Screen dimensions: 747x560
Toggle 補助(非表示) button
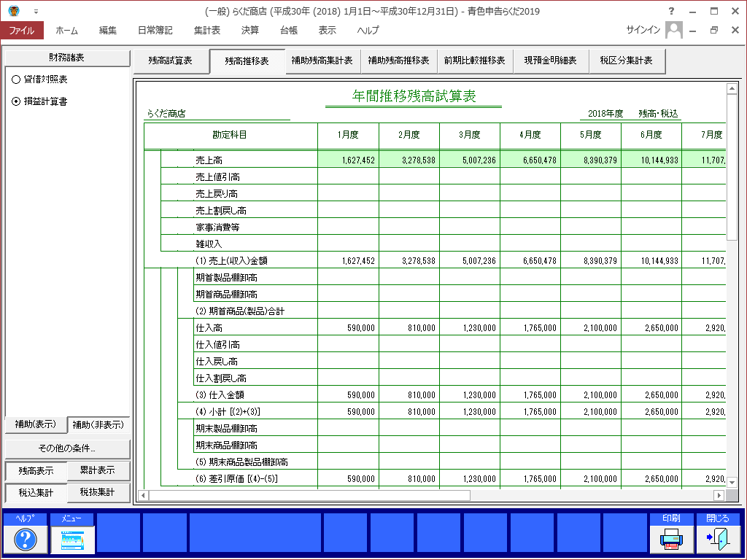tap(98, 424)
